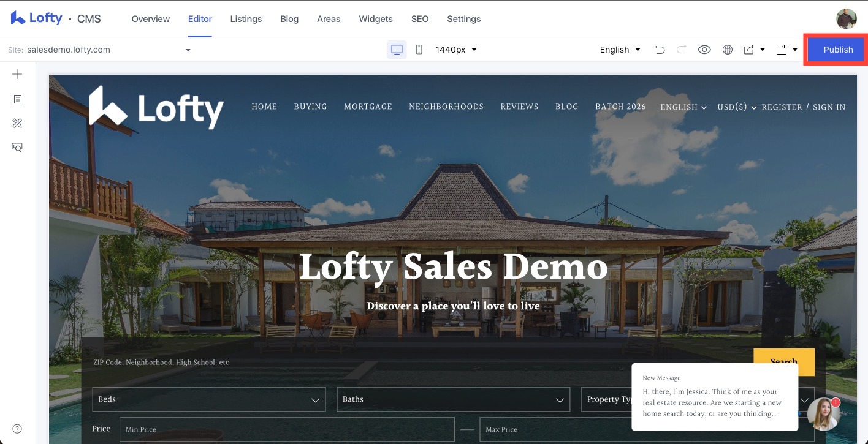Open the inspect/search icon in the sidebar

(17, 147)
